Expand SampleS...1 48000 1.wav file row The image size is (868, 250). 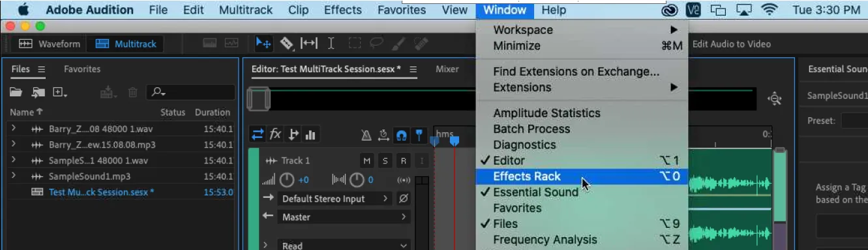coord(13,160)
